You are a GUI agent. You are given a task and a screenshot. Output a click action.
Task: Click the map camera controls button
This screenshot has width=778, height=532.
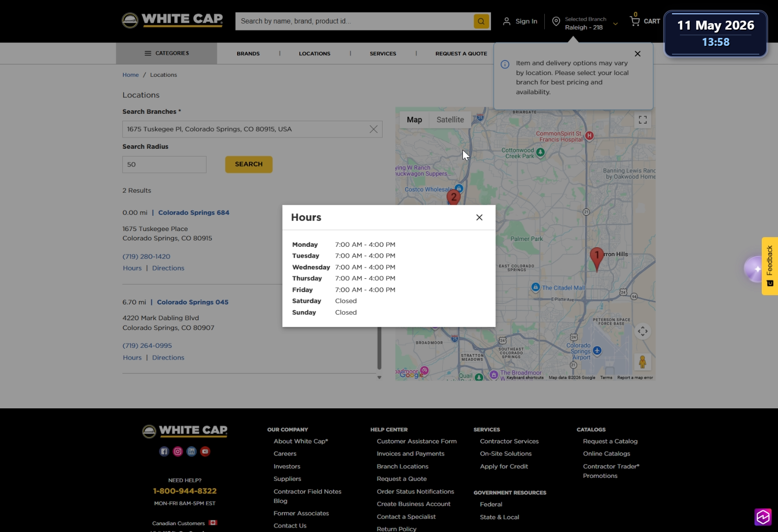[x=643, y=332]
